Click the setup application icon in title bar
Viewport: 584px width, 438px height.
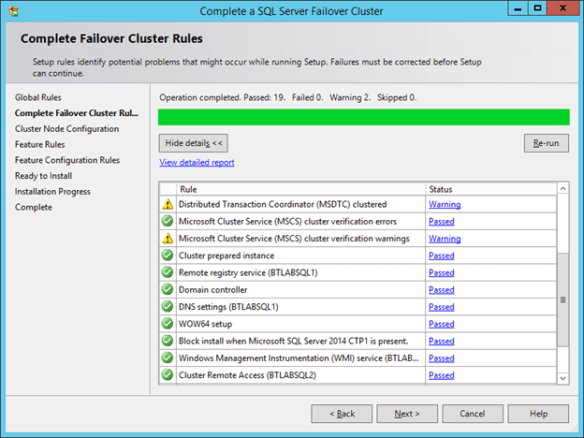click(x=13, y=11)
